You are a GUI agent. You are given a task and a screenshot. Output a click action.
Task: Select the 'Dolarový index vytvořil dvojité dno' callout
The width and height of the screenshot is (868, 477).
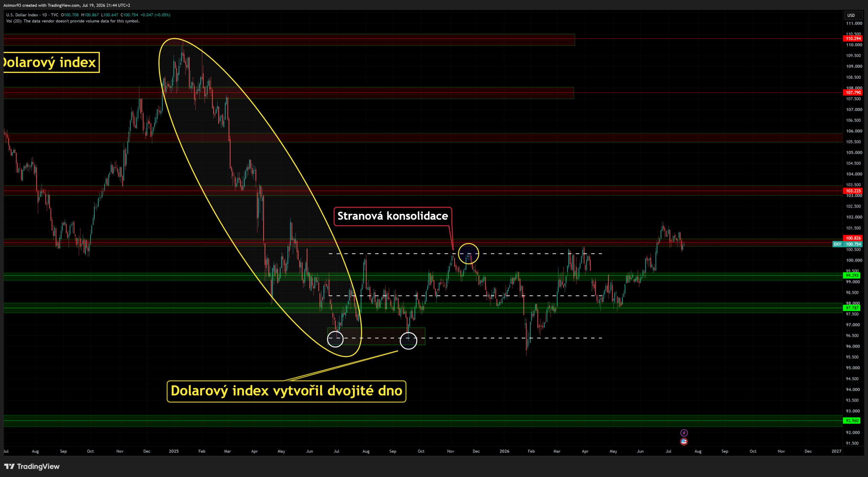(x=287, y=391)
